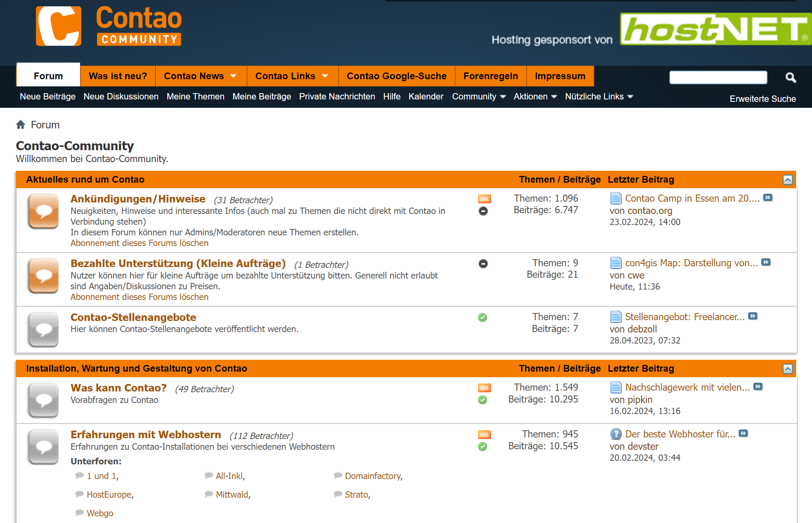
Task: Open the Nützliche Links dropdown menu
Action: tap(599, 97)
